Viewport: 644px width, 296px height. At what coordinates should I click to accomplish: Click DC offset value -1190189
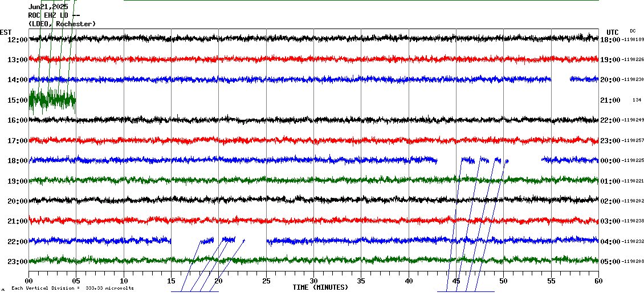pyautogui.click(x=633, y=39)
